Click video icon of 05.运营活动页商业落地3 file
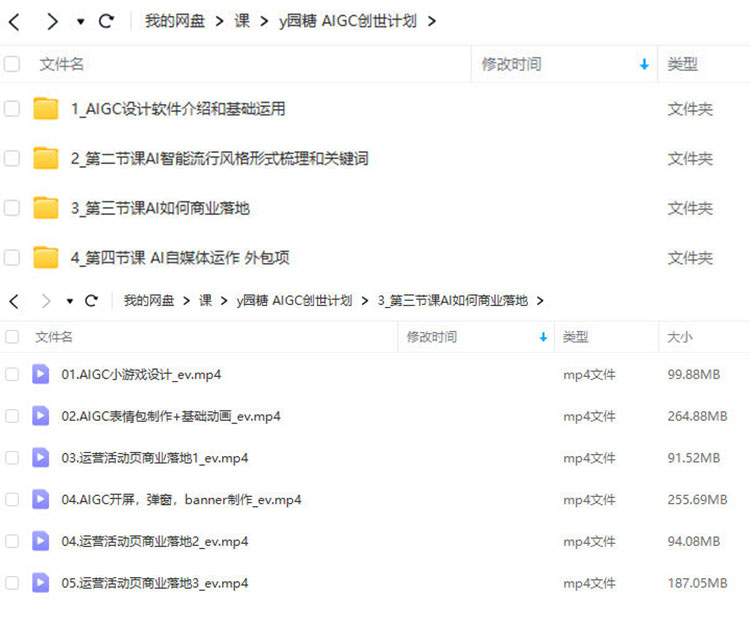Screen dimensions: 750x620 [x=41, y=583]
